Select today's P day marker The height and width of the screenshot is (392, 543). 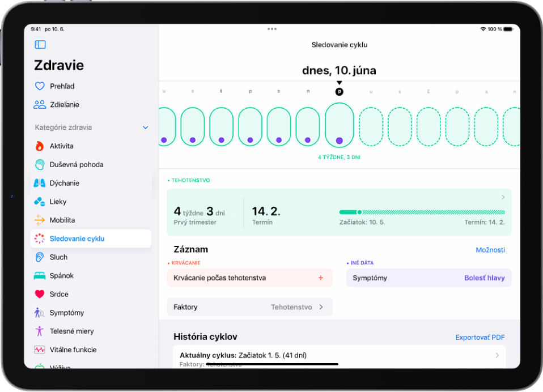340,92
